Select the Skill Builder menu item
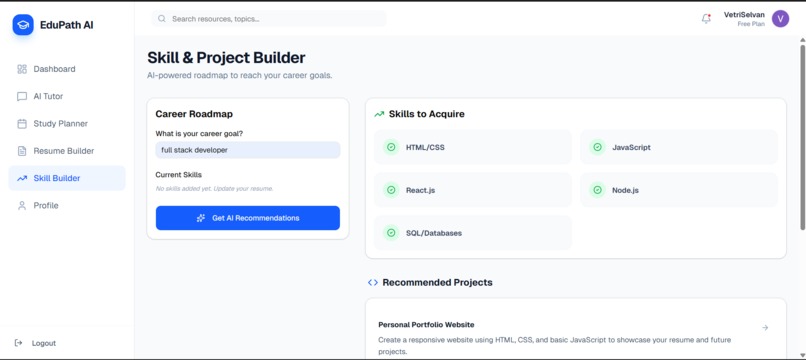The image size is (806, 360). tap(67, 178)
